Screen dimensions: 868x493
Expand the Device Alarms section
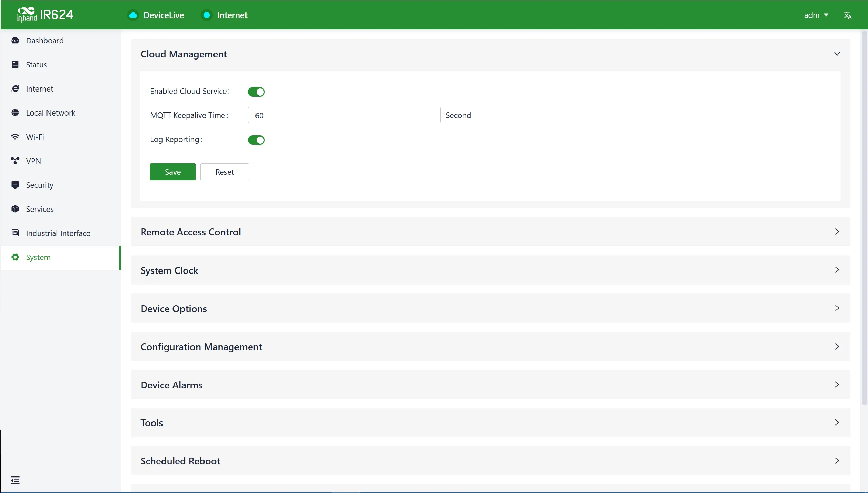(x=490, y=385)
